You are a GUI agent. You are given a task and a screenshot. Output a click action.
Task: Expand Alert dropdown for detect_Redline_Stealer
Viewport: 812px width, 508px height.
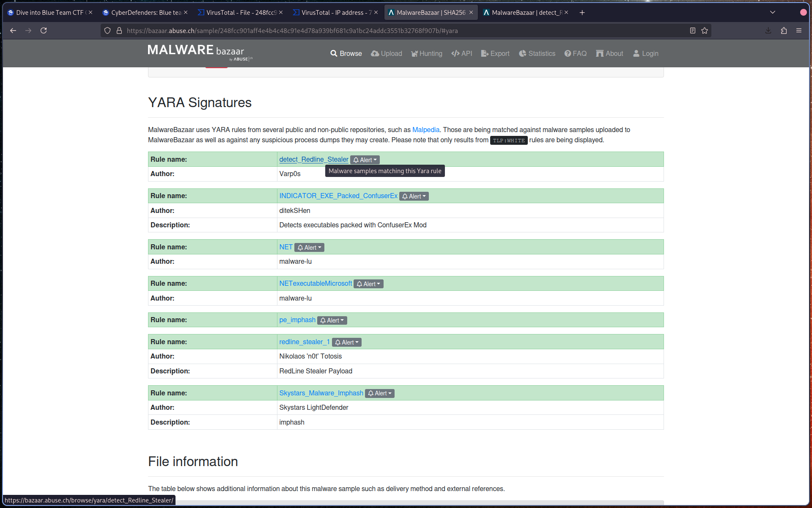[x=365, y=160]
